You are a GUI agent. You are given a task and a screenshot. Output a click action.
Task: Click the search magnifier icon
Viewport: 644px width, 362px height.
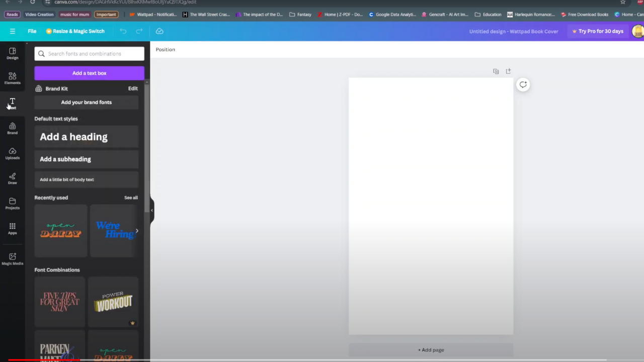(x=41, y=54)
